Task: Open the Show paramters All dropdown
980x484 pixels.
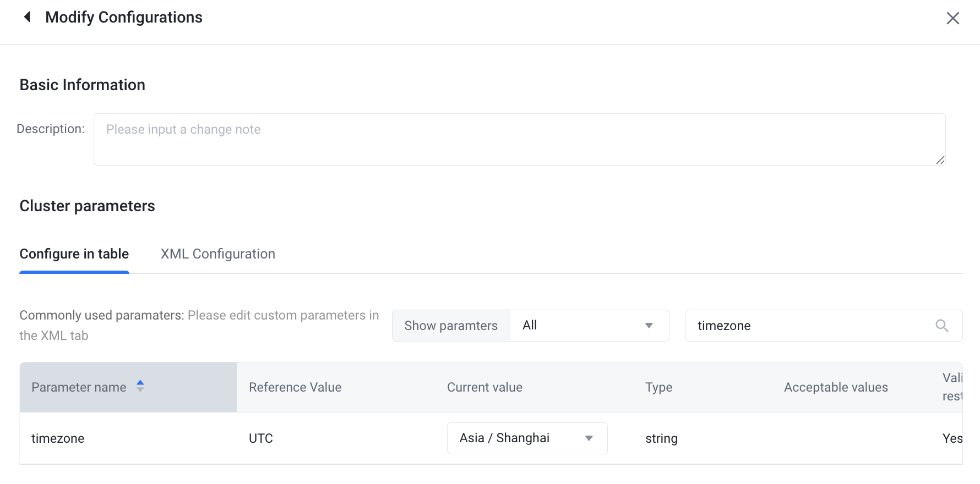Action: pos(589,326)
